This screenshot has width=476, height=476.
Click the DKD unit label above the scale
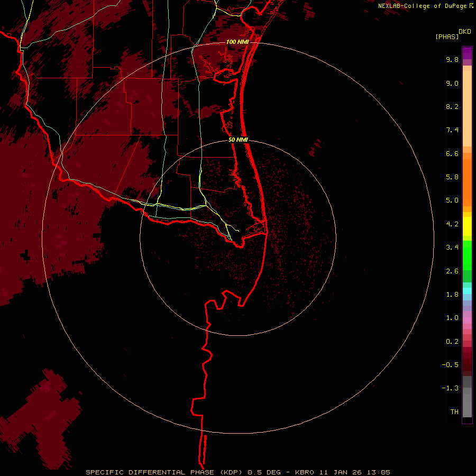click(465, 32)
